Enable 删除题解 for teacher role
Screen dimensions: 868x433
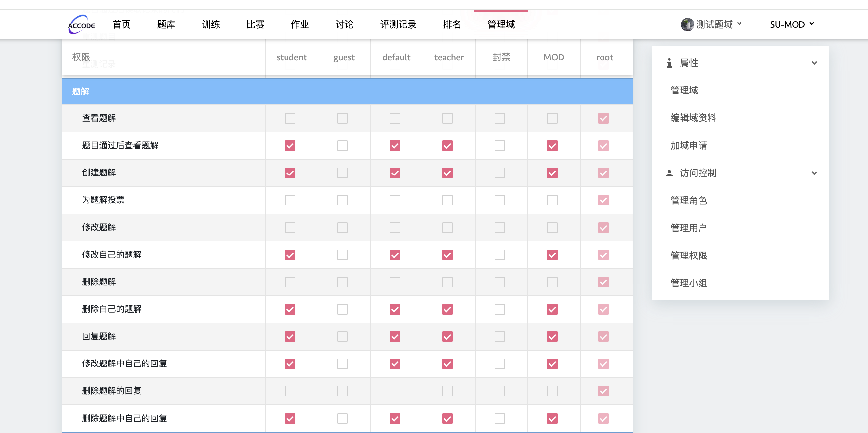447,282
